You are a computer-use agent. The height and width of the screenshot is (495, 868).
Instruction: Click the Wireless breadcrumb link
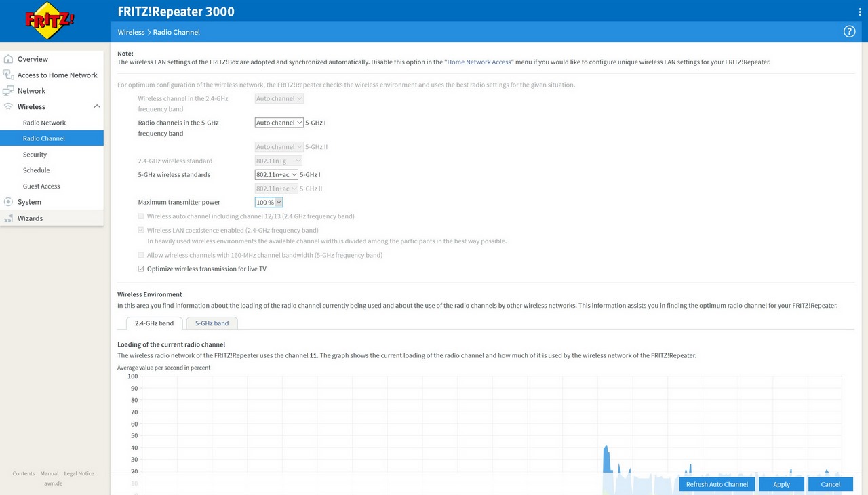131,32
